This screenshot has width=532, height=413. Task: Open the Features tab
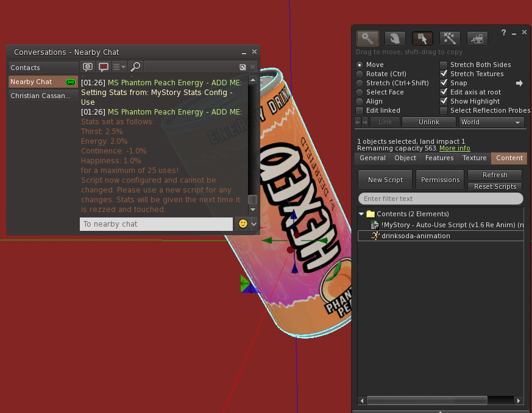click(x=439, y=158)
